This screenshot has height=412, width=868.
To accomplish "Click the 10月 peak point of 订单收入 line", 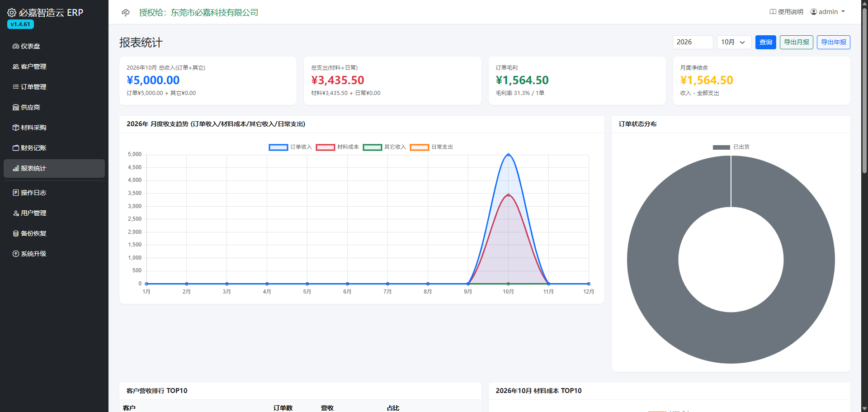I will 508,155.
